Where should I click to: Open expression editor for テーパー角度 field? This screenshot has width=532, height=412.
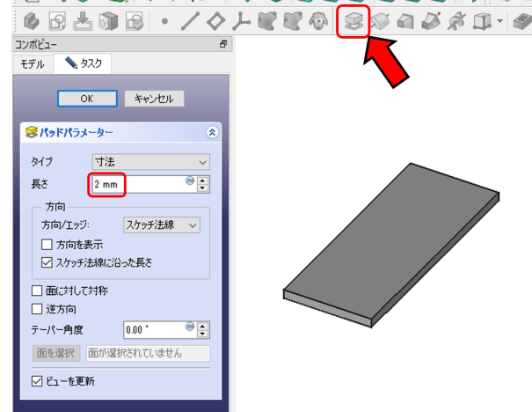[190, 327]
